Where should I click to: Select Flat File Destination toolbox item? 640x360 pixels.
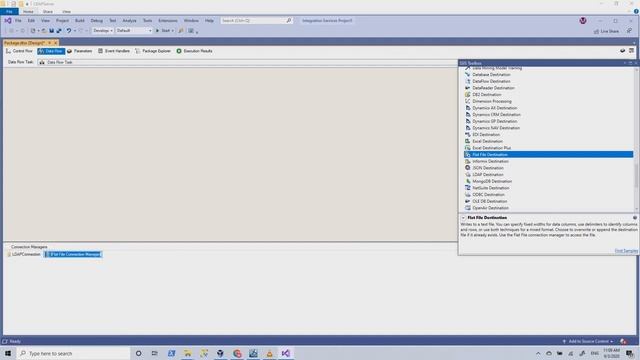coord(549,155)
